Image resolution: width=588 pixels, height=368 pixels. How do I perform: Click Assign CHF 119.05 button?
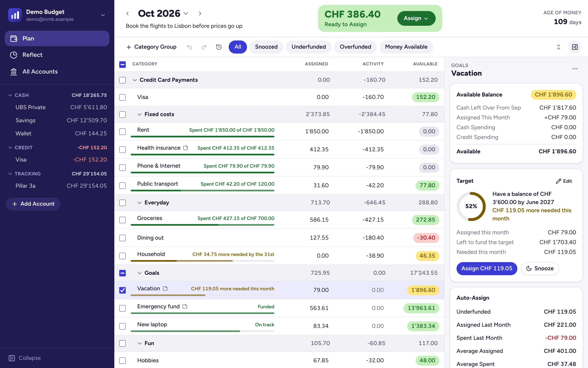[x=487, y=268]
